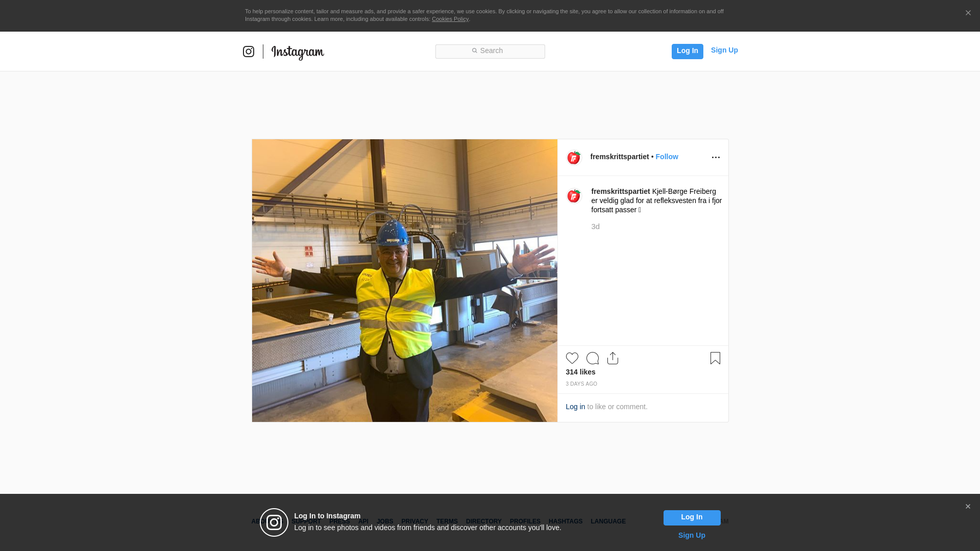The image size is (980, 551).
Task: Dismiss the cookie notice banner
Action: [x=968, y=13]
